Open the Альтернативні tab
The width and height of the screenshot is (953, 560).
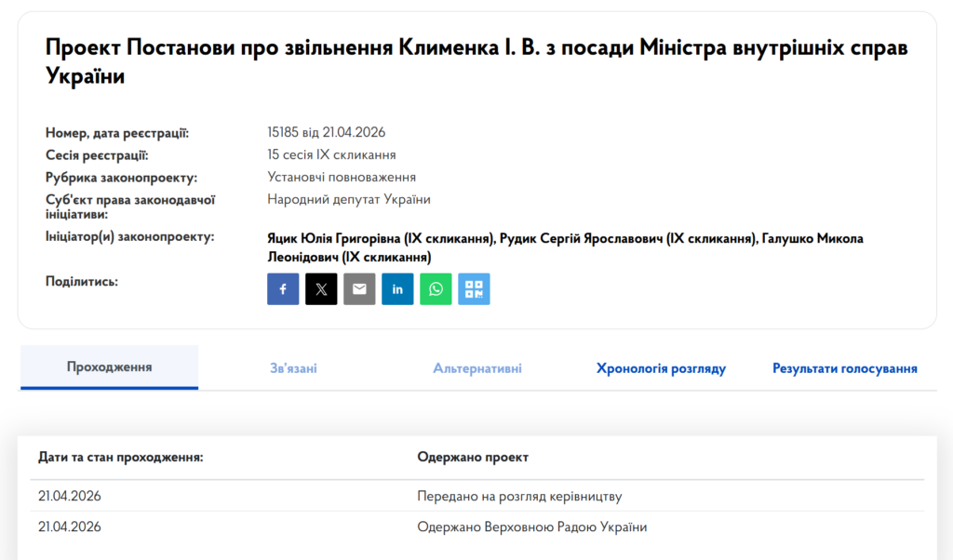[x=476, y=368]
